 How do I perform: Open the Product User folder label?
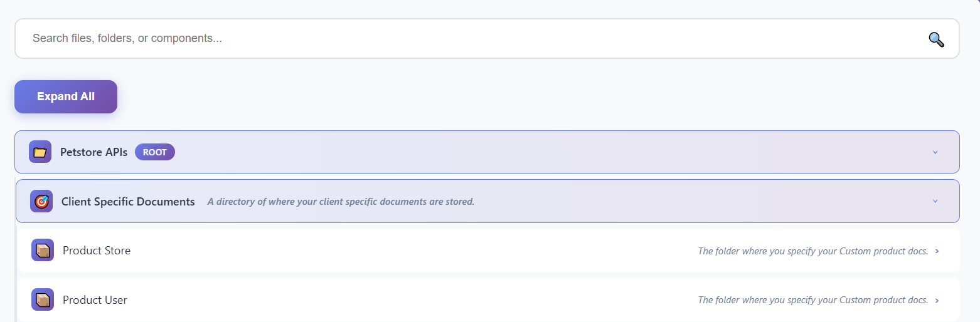point(95,300)
